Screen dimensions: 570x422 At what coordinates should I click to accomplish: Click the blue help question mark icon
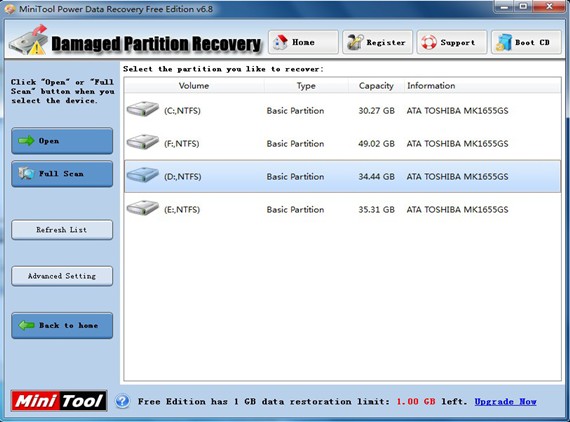[x=123, y=401]
